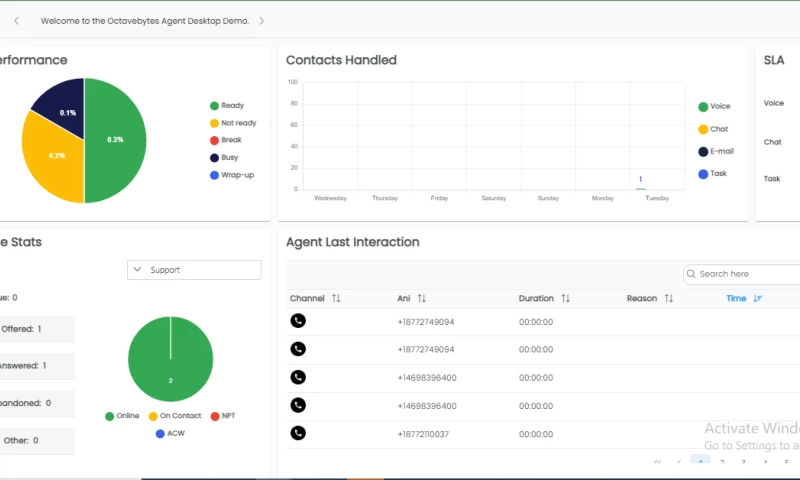Click the Agent Last Interaction heading
800x480 pixels.
[x=353, y=242]
